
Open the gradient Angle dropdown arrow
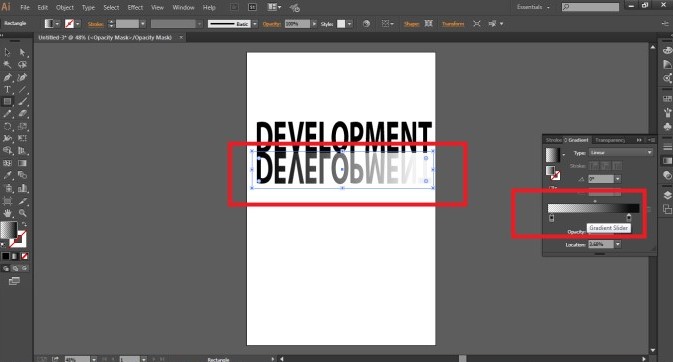pos(618,179)
